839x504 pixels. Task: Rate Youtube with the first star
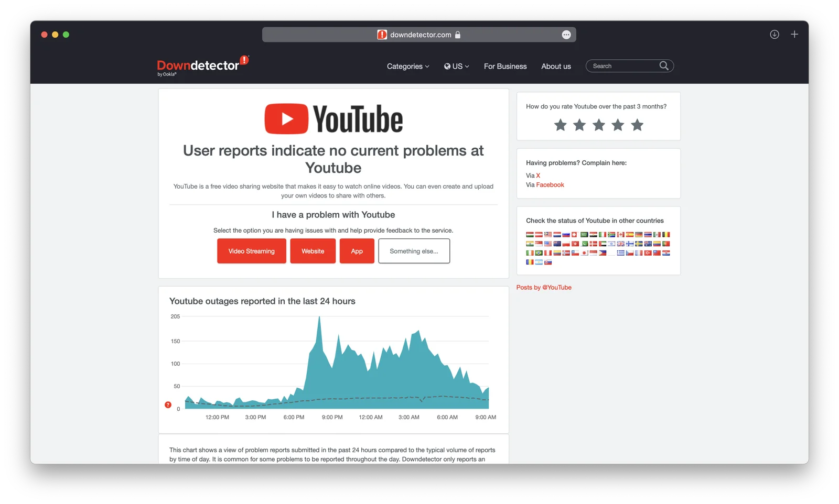tap(560, 125)
